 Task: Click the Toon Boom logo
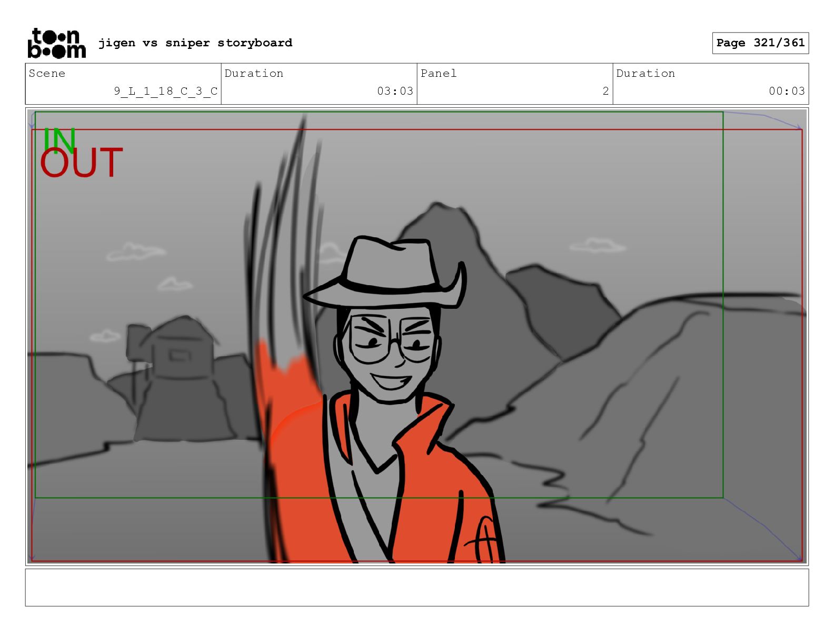click(56, 43)
